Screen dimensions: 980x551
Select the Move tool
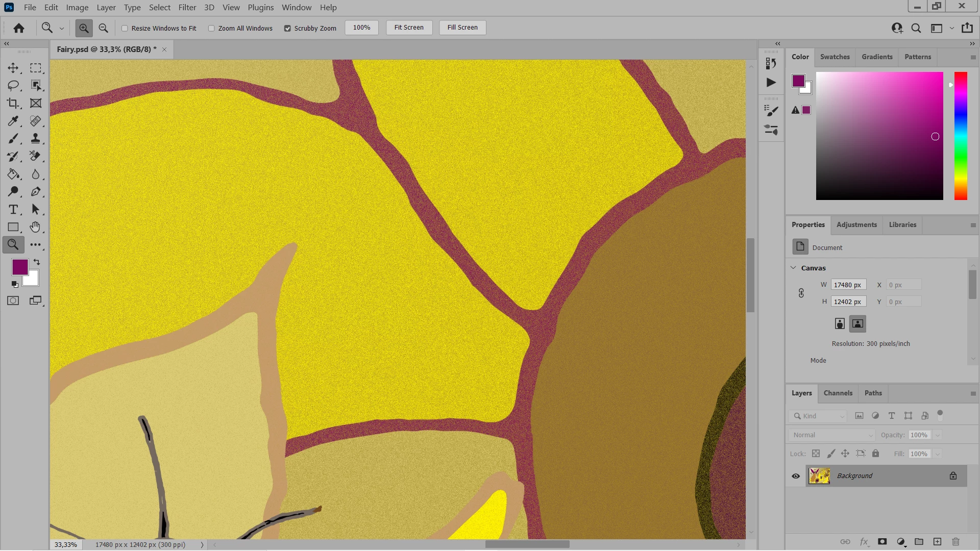[13, 68]
